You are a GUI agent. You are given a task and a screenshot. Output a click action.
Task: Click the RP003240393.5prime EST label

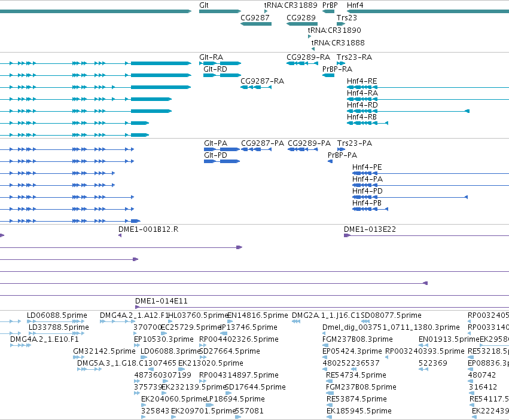pos(425,351)
